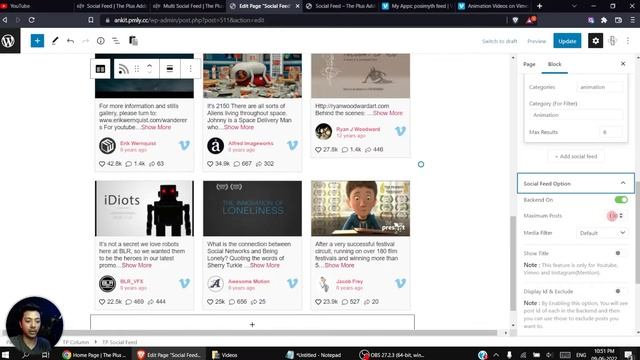
Task: Click the blue block inserter plus button
Action: (x=37, y=41)
